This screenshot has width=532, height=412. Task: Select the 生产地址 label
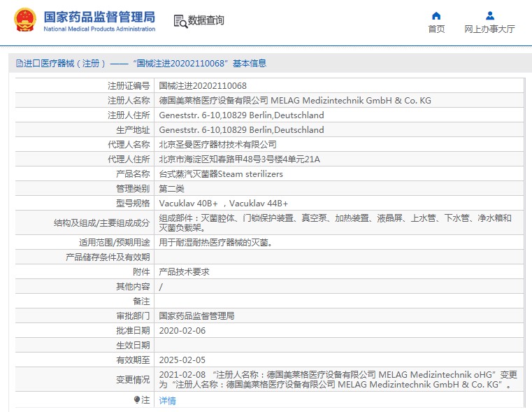[x=133, y=130]
